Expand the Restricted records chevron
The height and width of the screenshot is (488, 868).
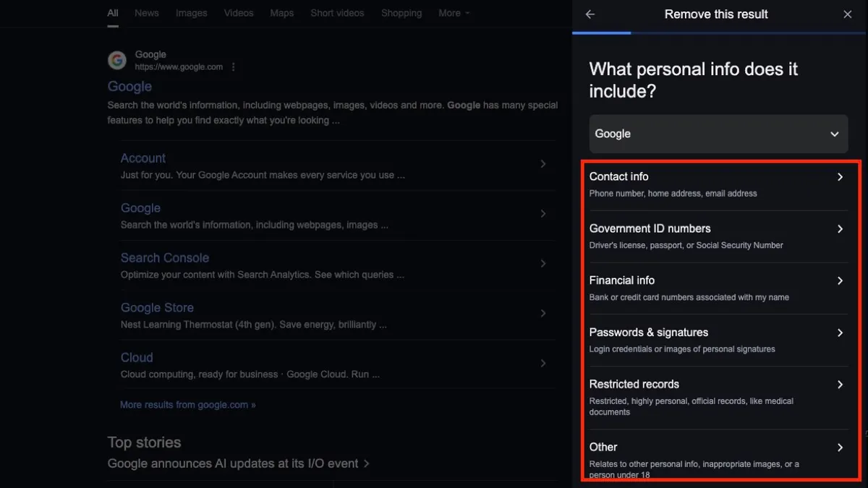click(x=840, y=385)
